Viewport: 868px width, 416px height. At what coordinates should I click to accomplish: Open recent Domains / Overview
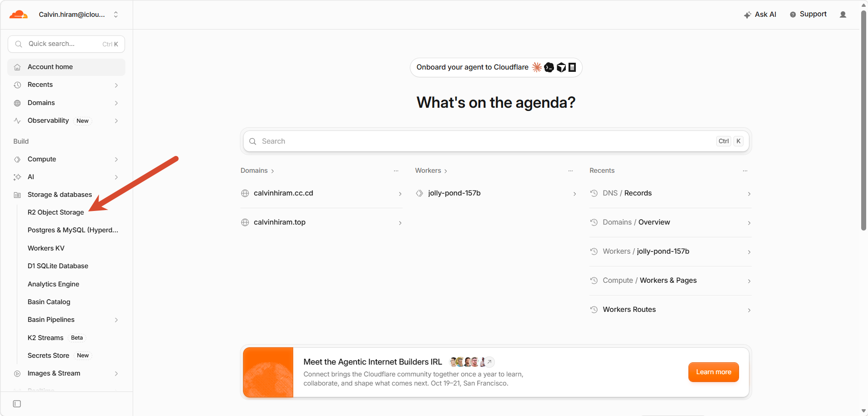pyautogui.click(x=670, y=223)
